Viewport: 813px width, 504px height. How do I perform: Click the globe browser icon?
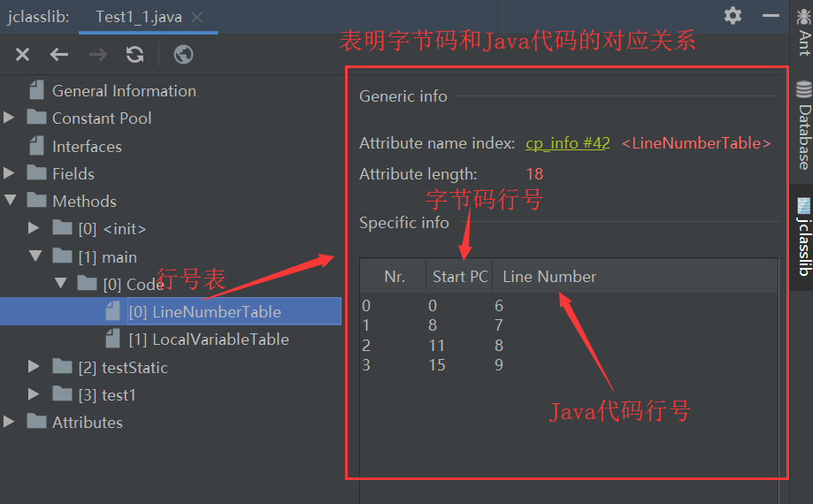(x=184, y=55)
